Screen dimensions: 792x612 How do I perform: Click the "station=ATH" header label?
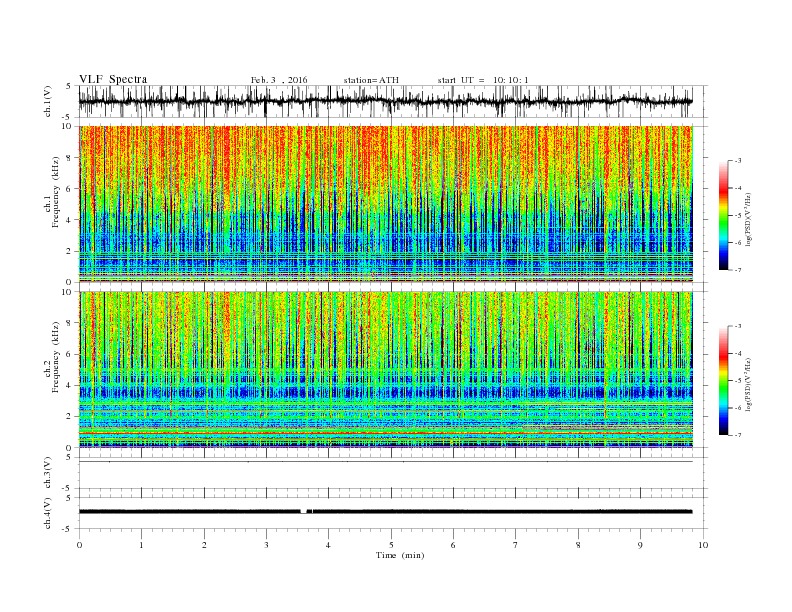(371, 80)
